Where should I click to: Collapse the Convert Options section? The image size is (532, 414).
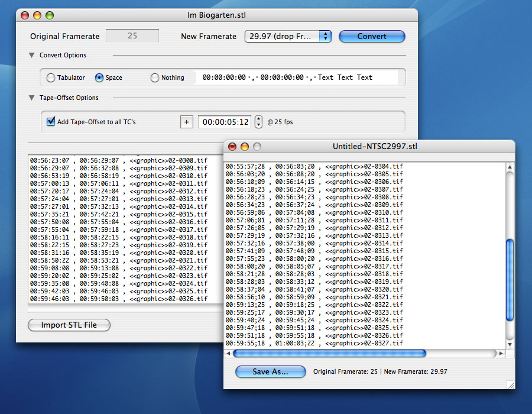31,55
